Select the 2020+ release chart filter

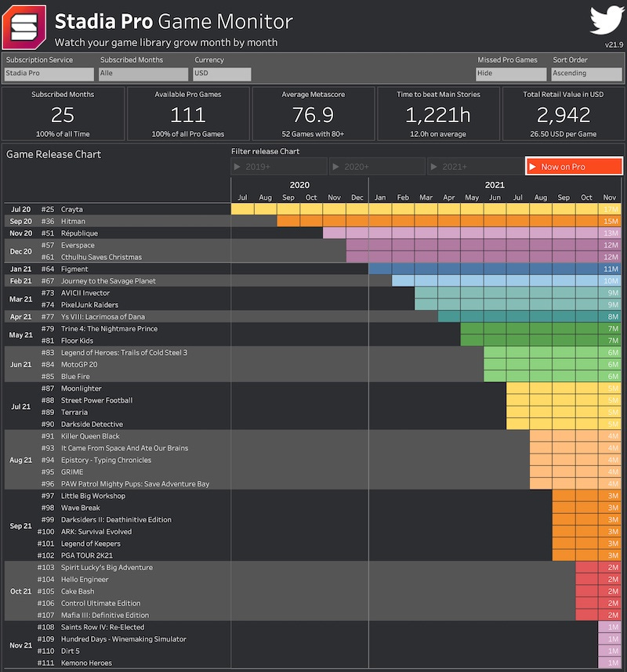tap(378, 166)
